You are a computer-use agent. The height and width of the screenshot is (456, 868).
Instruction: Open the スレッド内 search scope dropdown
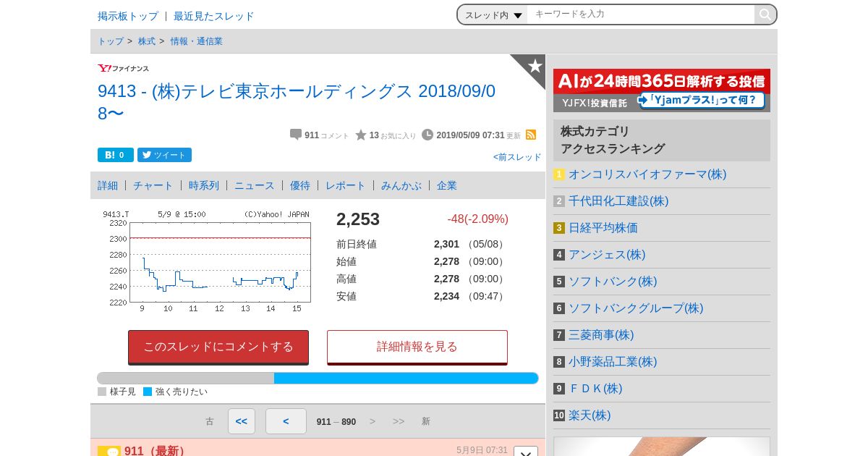pos(493,15)
